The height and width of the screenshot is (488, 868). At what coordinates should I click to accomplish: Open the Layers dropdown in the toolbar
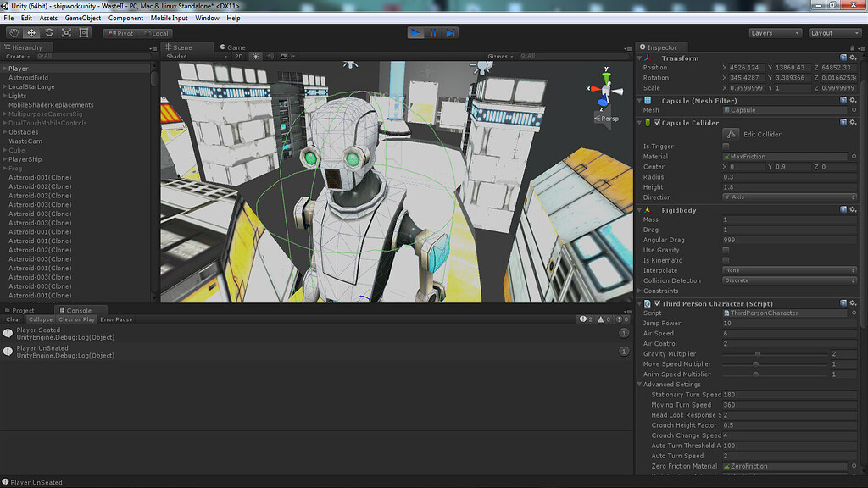click(x=774, y=32)
